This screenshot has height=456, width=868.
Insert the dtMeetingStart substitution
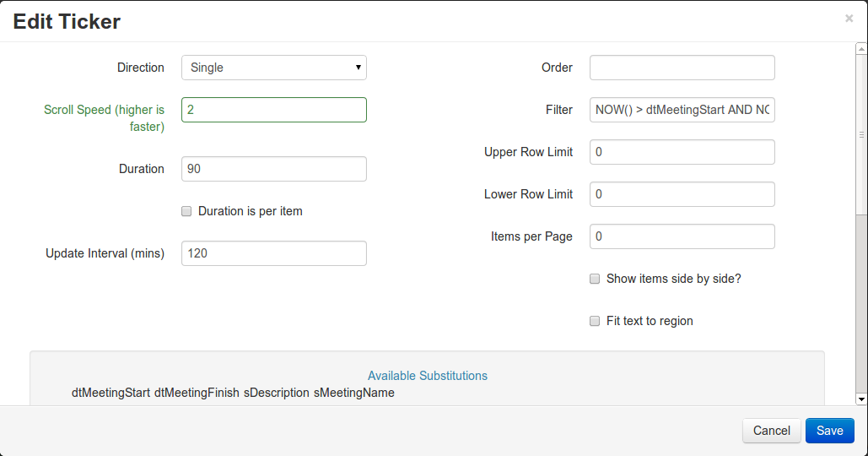pos(111,393)
